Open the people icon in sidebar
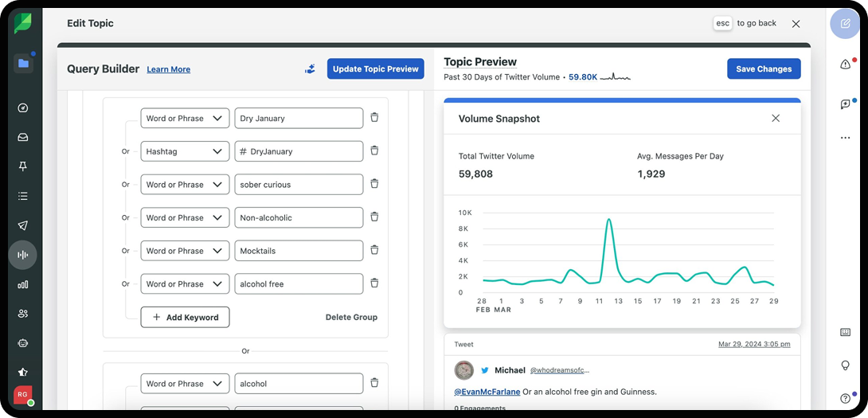868x418 pixels. click(x=23, y=314)
